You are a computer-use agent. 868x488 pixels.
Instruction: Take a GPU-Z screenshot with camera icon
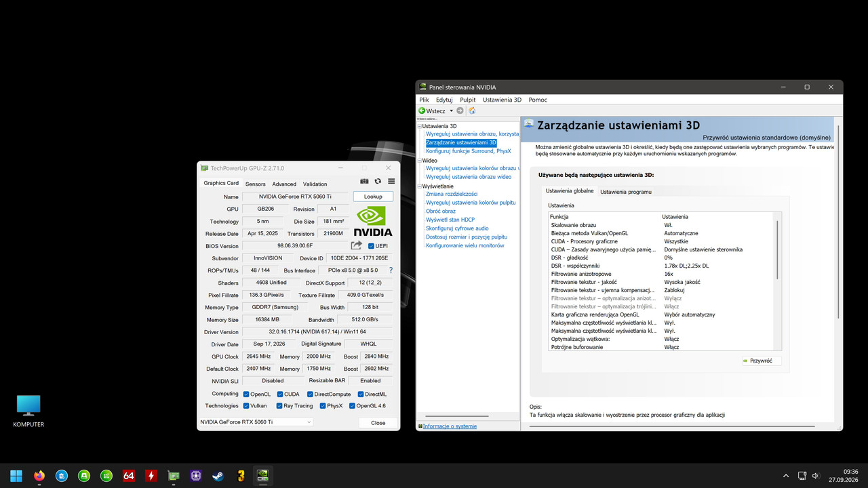point(364,182)
